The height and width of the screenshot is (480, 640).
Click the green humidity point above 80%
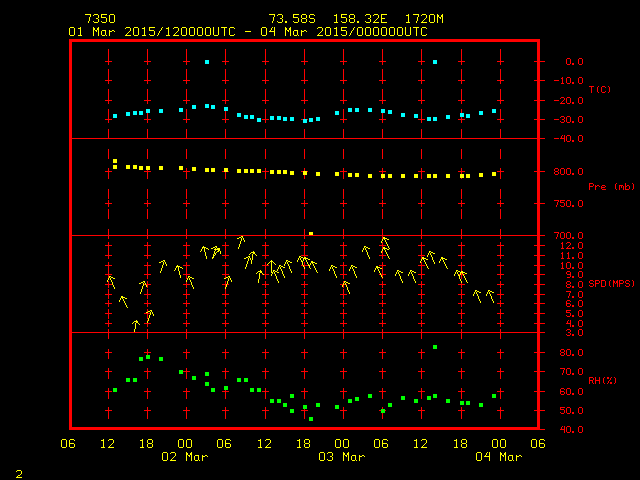tap(435, 347)
